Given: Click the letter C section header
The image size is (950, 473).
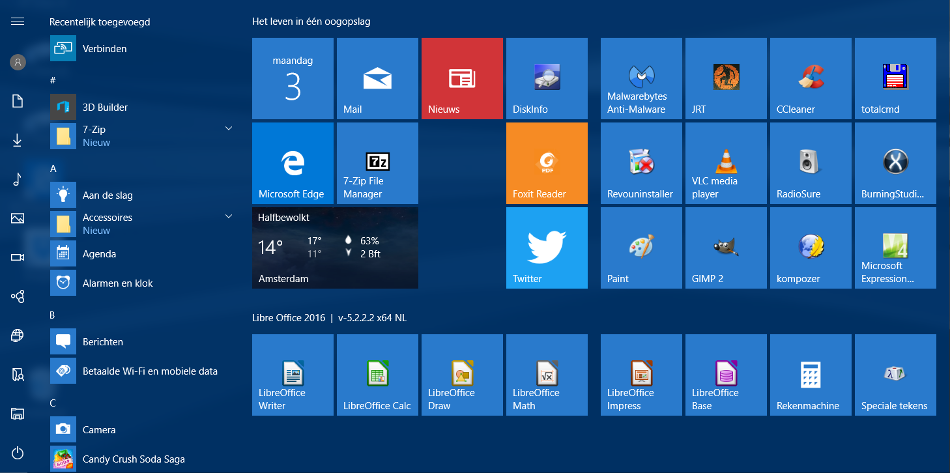Looking at the screenshot, I should pyautogui.click(x=53, y=403).
